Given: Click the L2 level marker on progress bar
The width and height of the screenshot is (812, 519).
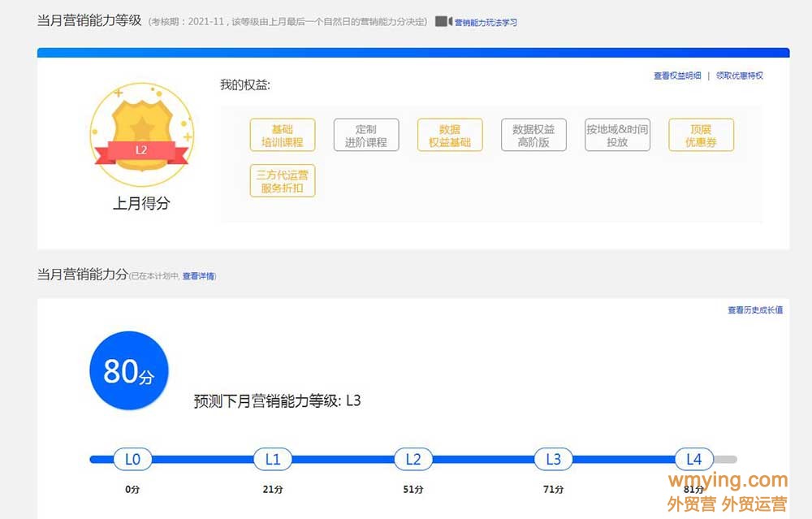Looking at the screenshot, I should [412, 459].
